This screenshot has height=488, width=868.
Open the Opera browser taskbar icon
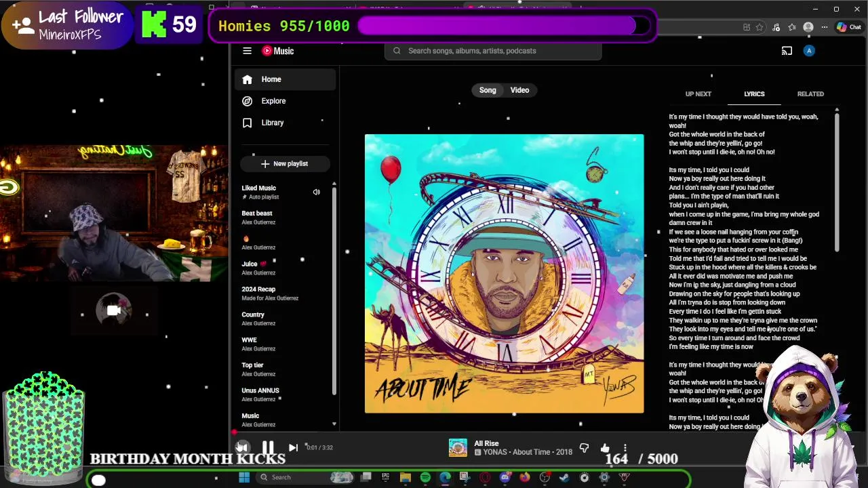[485, 477]
